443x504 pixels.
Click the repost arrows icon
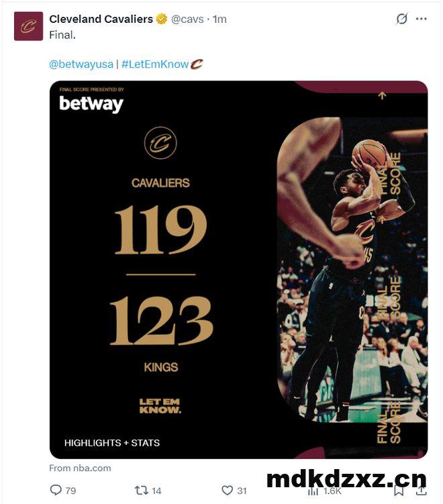click(141, 490)
